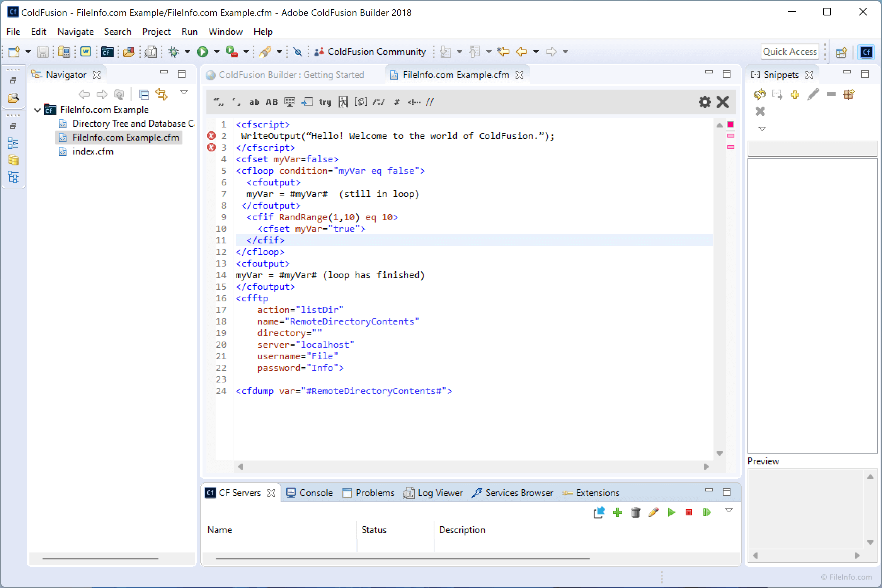
Task: Open the Navigate menu
Action: [x=75, y=32]
